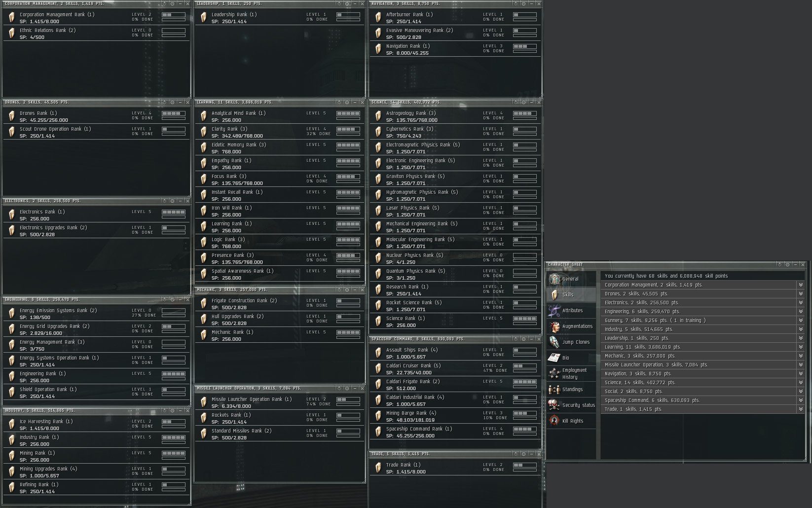Click the Mining Barge level progress bar
The image size is (812, 508).
(x=525, y=414)
